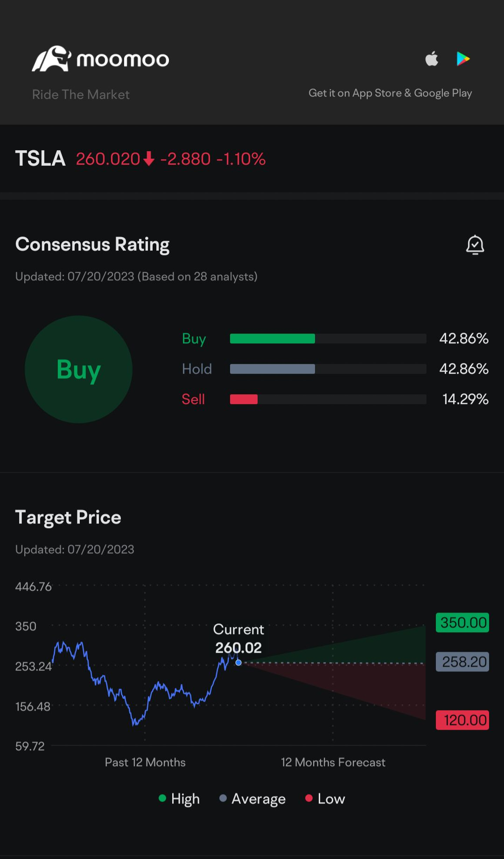
Task: Click the blue current price marker dot
Action: tap(238, 663)
